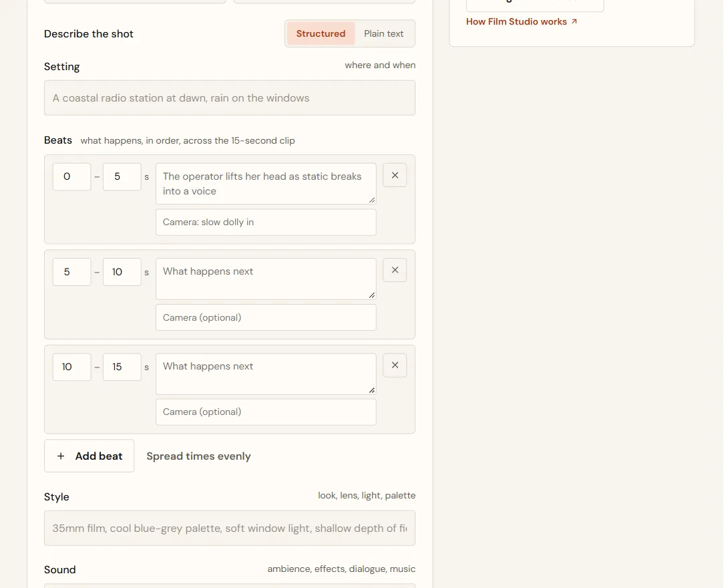Image resolution: width=724 pixels, height=588 pixels.
Task: Click the operator lifts her head description
Action: point(266,183)
